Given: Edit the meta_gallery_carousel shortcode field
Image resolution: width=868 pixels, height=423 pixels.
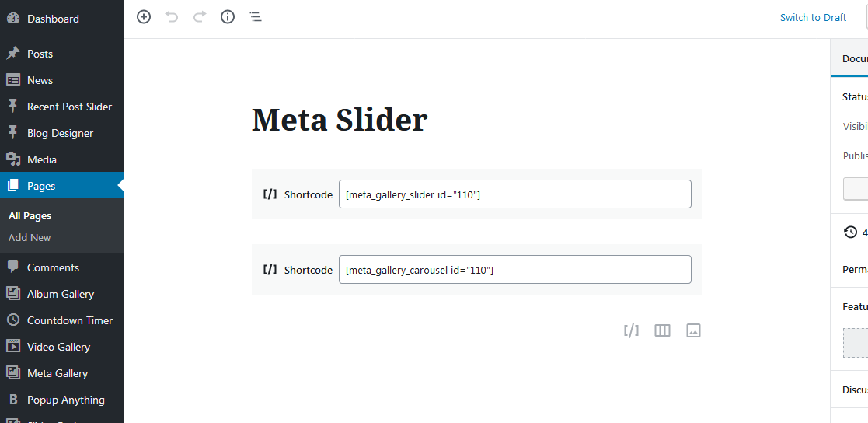Looking at the screenshot, I should [514, 270].
